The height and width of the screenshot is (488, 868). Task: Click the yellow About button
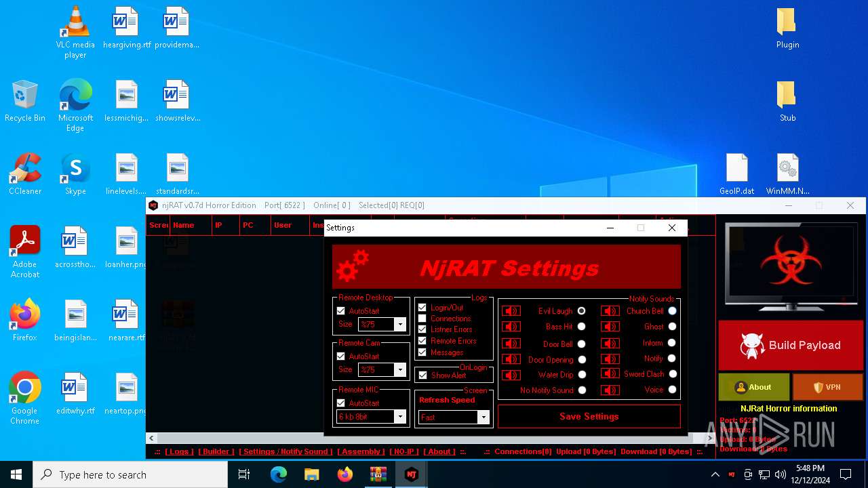(754, 387)
